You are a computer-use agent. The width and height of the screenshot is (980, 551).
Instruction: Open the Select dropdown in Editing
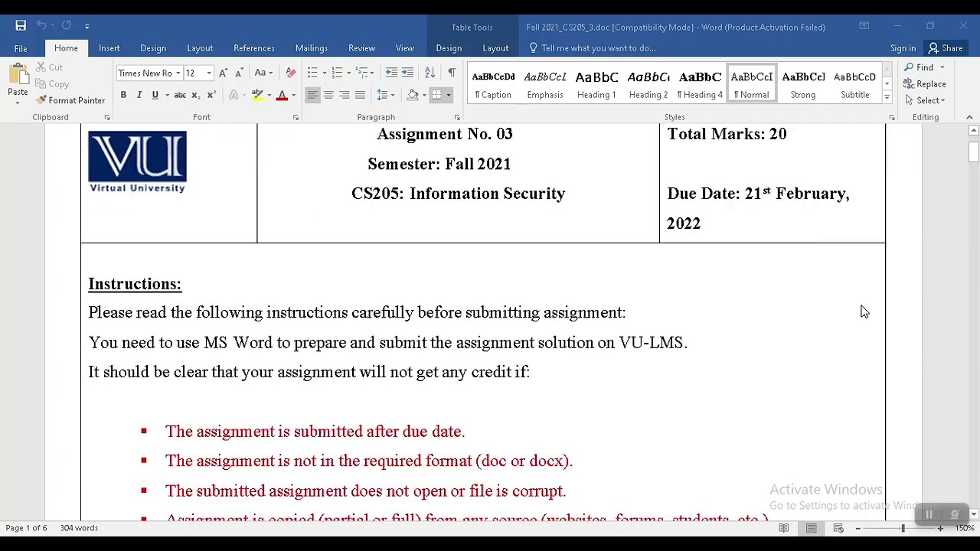click(924, 100)
